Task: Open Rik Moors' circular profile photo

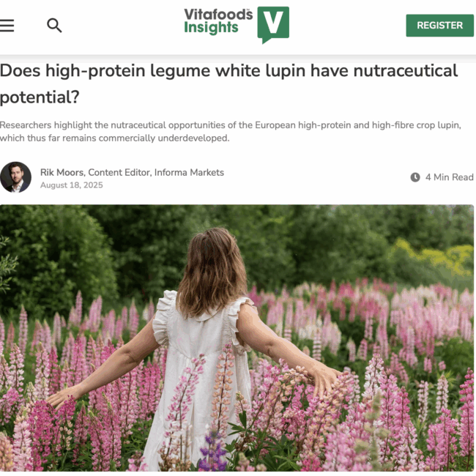Action: 15,177
